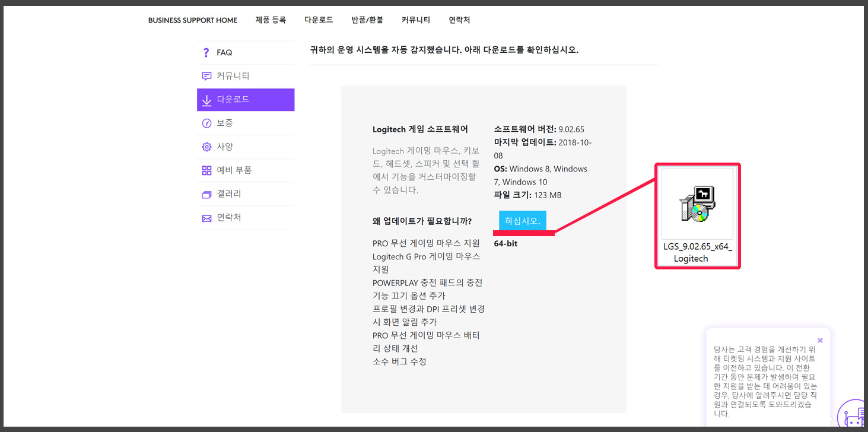Click the 왜 업데이트가 필요합니까? heading
Image resolution: width=868 pixels, height=432 pixels.
(422, 221)
